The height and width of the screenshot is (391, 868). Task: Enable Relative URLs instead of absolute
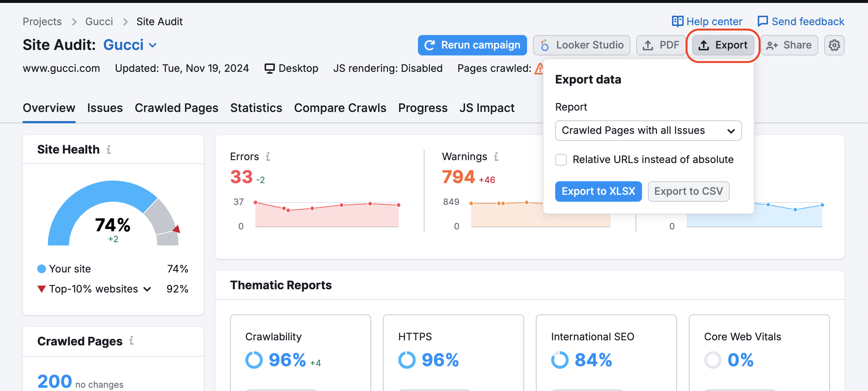click(561, 160)
